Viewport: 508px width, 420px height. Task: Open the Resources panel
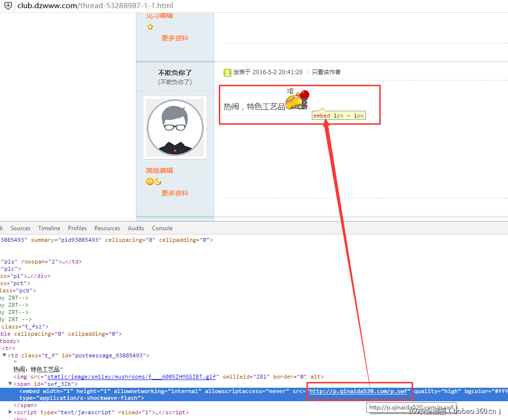pos(107,228)
